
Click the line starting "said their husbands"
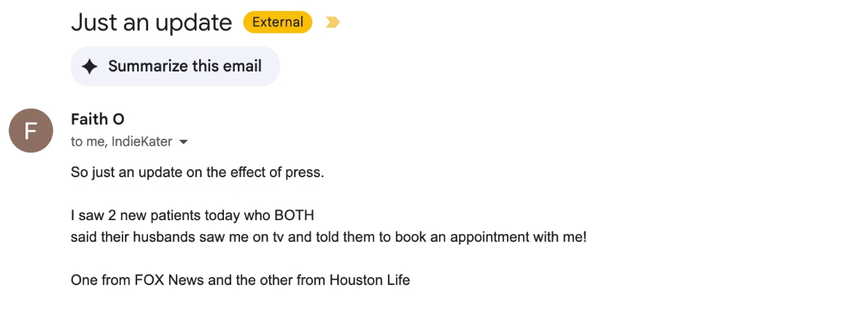(328, 237)
